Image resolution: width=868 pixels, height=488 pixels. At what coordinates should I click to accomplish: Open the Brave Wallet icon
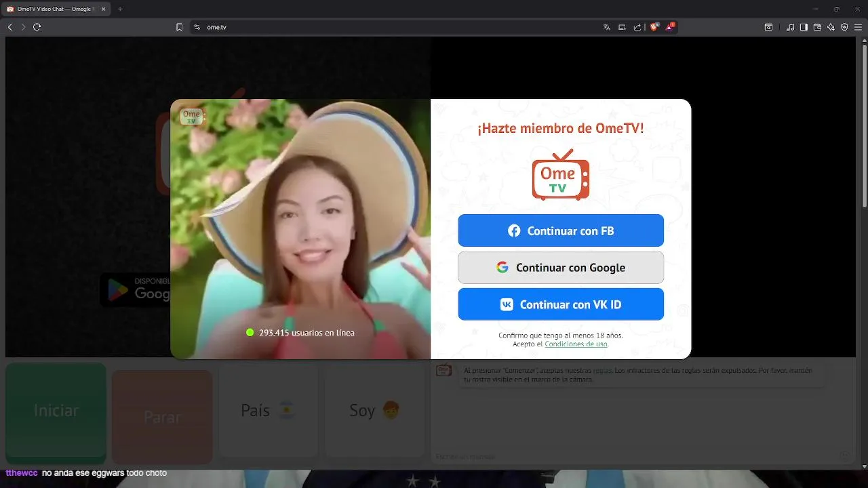coord(817,27)
